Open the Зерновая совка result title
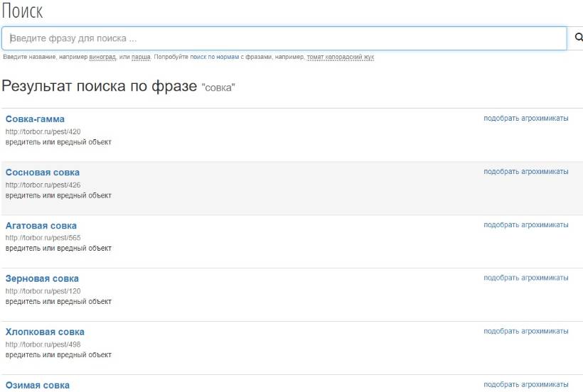The height and width of the screenshot is (392, 583). (x=42, y=278)
